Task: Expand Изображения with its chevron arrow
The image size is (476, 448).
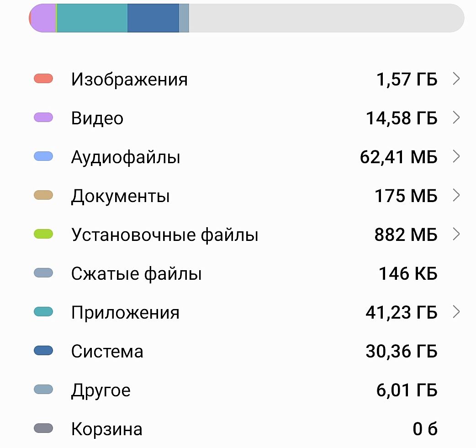Action: (455, 79)
